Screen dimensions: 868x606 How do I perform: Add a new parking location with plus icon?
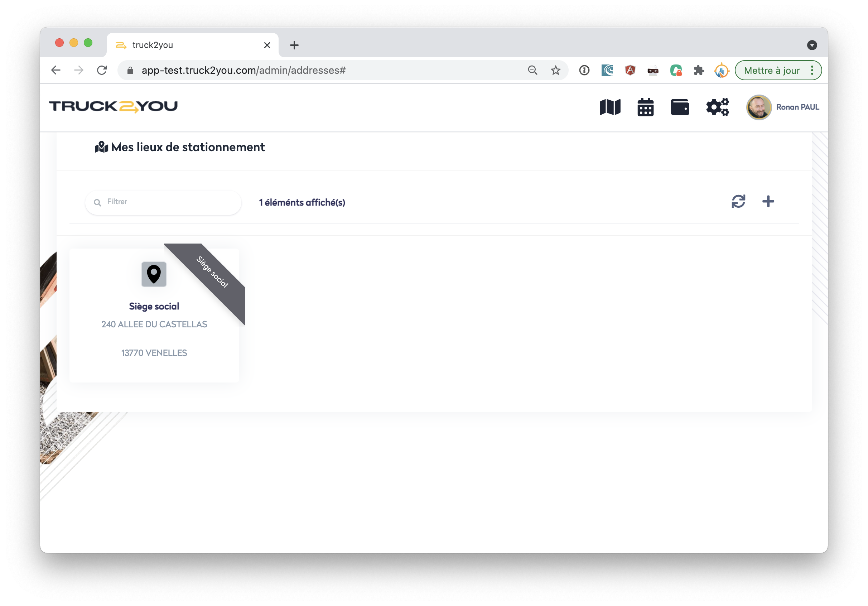(x=768, y=202)
